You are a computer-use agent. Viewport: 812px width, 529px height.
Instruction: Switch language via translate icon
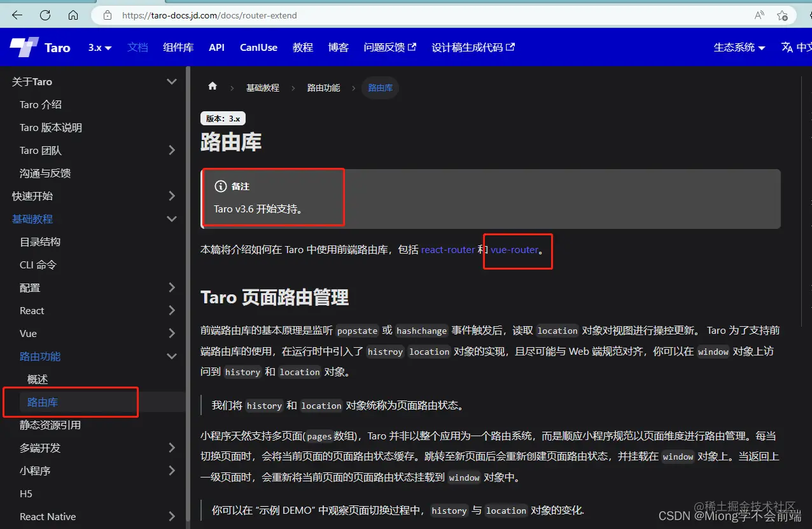pyautogui.click(x=787, y=47)
